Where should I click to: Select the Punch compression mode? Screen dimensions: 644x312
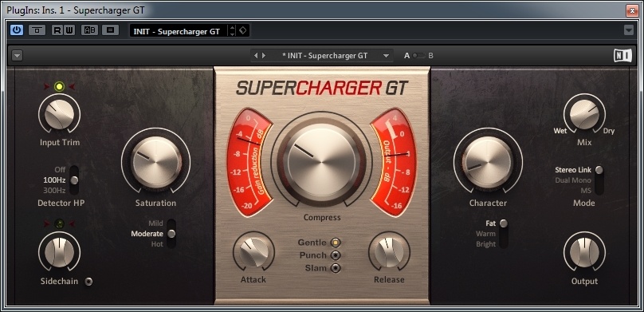[x=336, y=255]
